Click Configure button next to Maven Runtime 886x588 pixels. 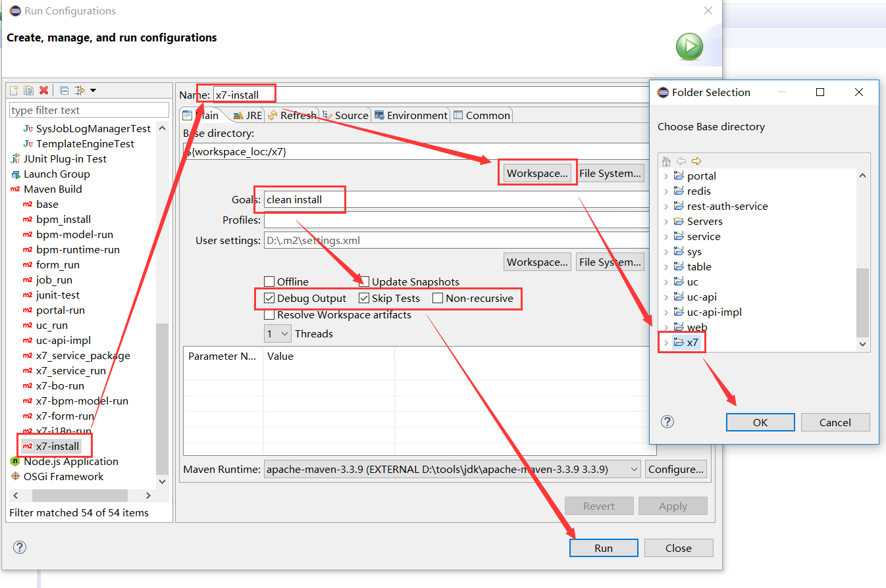tap(676, 469)
